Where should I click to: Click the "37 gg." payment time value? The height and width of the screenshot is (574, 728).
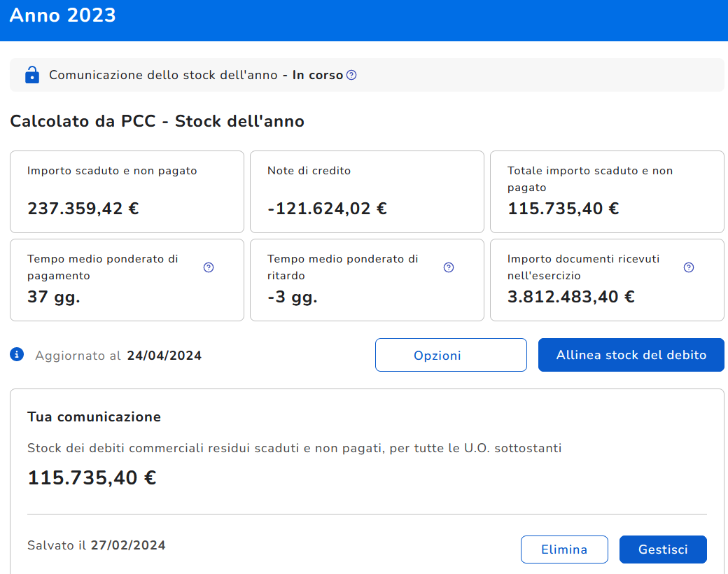[54, 297]
